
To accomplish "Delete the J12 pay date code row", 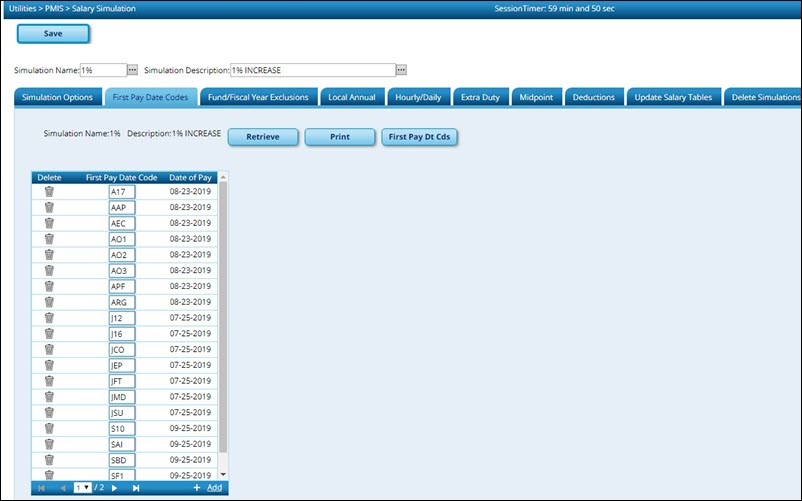I will pyautogui.click(x=49, y=318).
